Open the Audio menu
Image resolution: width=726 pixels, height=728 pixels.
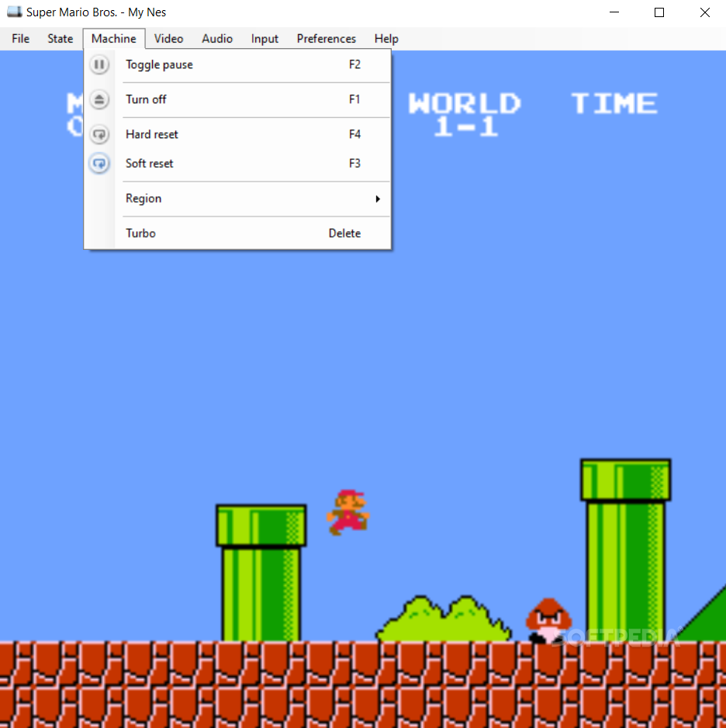pyautogui.click(x=217, y=39)
